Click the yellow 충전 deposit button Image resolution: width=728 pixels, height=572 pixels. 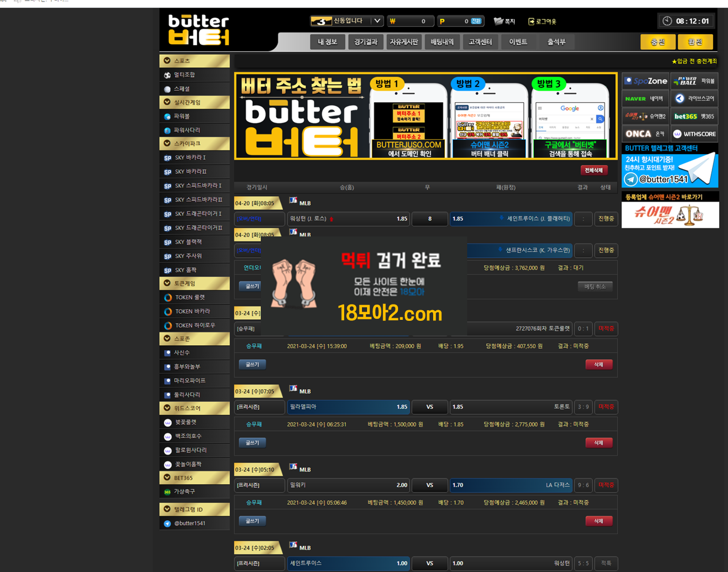click(x=658, y=42)
